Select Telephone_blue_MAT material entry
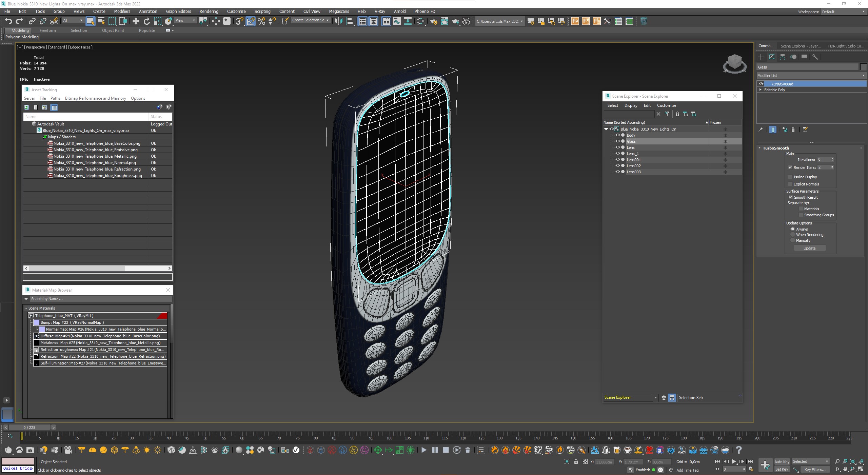Viewport: 868px width, 475px height. pyautogui.click(x=98, y=316)
